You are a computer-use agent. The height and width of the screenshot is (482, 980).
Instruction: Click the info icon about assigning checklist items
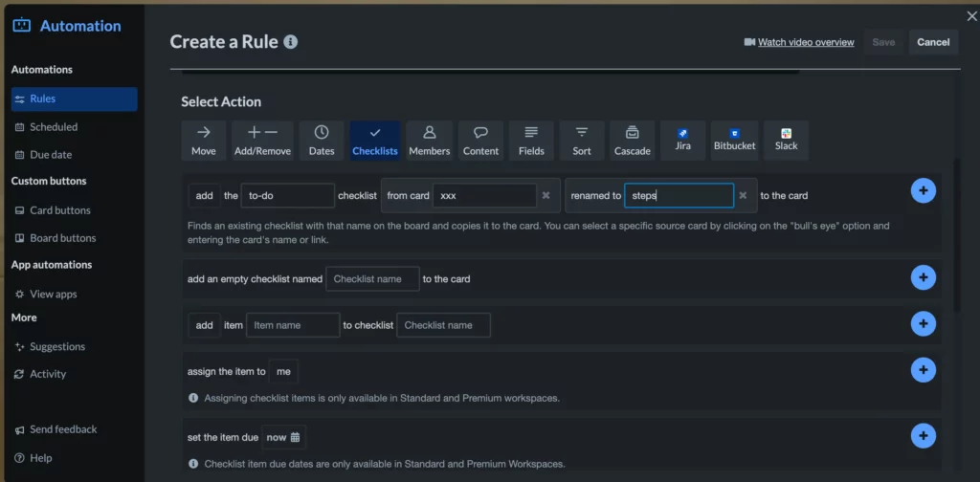(x=193, y=398)
